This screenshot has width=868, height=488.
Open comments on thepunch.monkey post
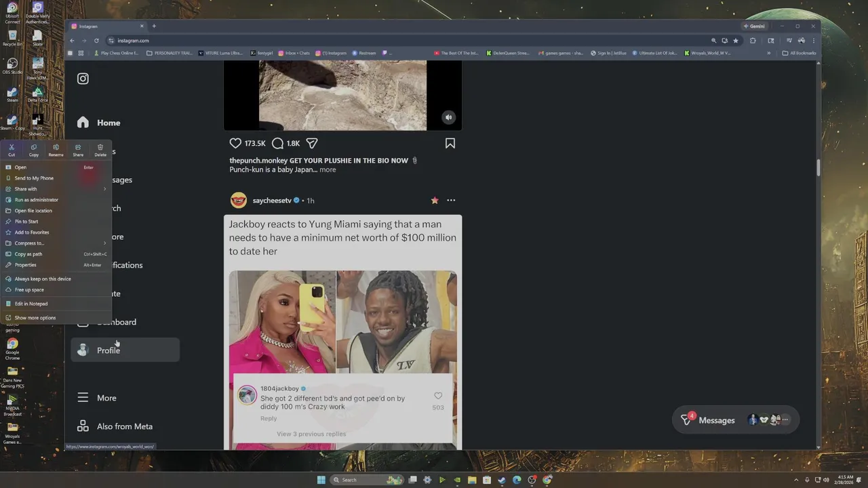click(277, 143)
